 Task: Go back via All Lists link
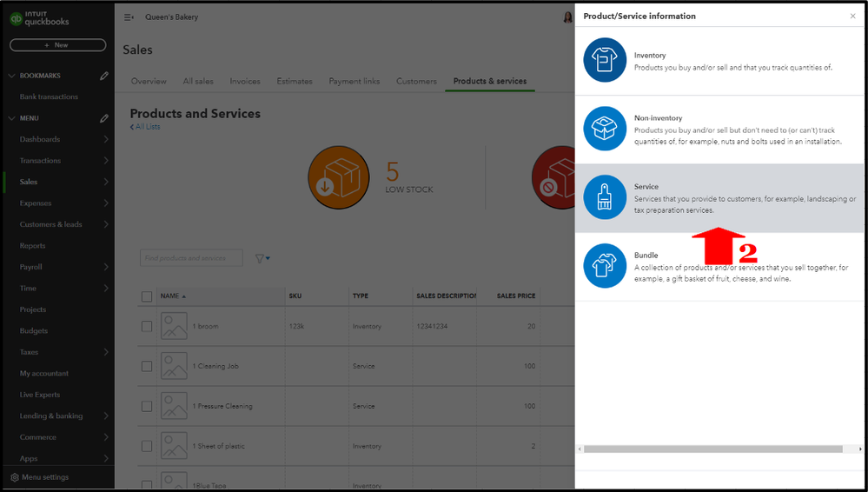(145, 127)
